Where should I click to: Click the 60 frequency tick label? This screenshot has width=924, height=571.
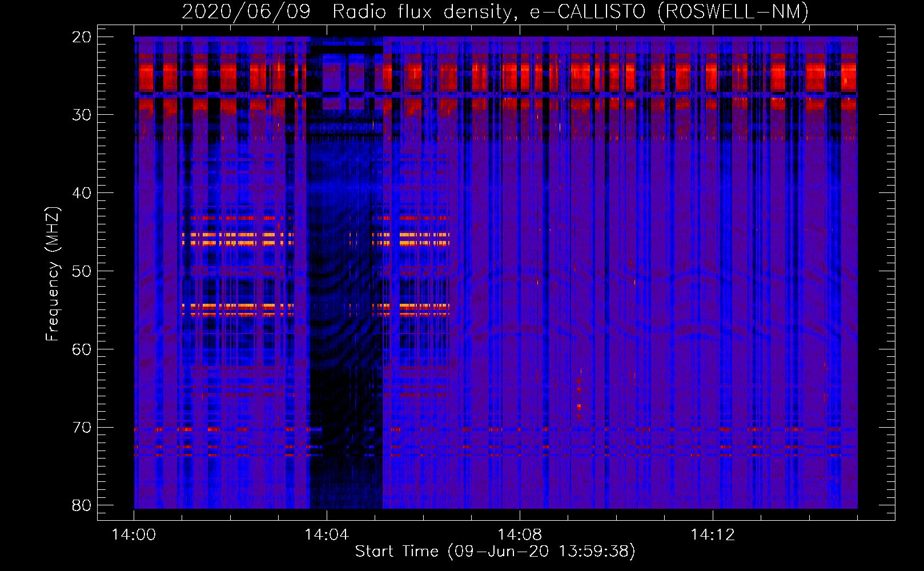pyautogui.click(x=82, y=349)
